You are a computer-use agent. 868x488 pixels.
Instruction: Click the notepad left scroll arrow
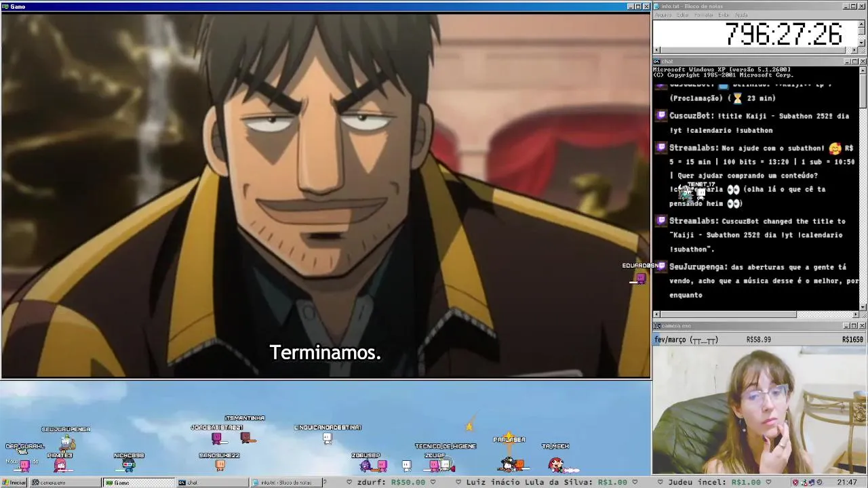656,50
